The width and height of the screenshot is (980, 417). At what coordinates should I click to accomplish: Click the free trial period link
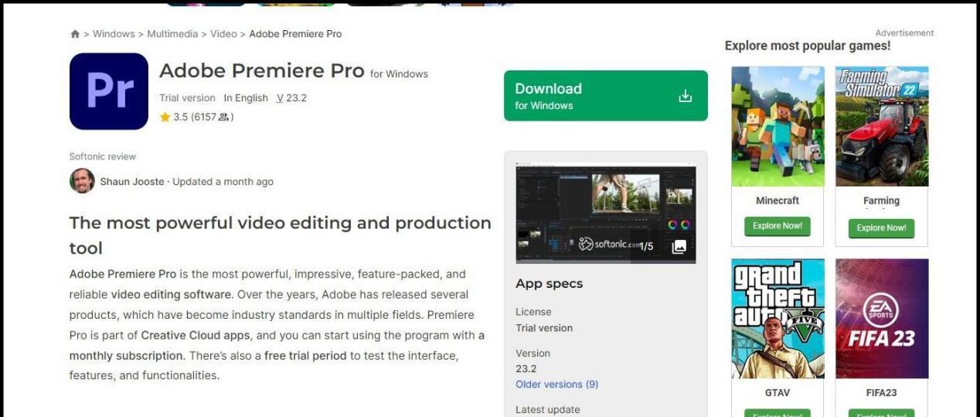point(305,356)
